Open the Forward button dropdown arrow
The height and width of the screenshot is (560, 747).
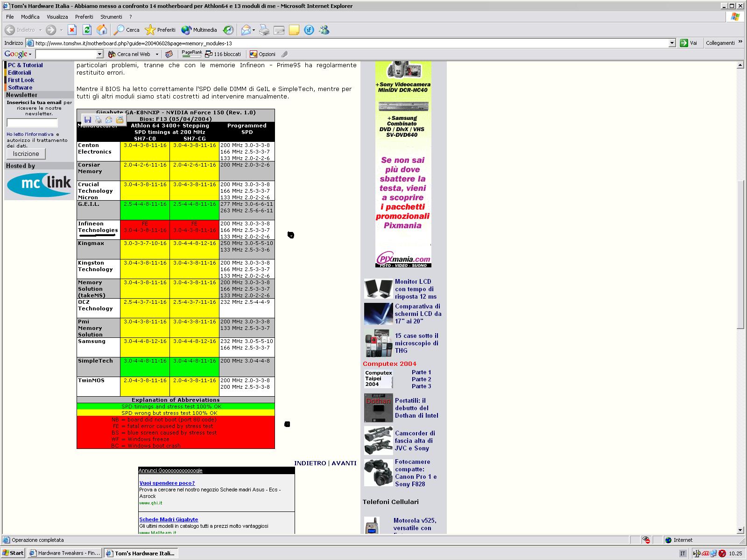click(61, 30)
